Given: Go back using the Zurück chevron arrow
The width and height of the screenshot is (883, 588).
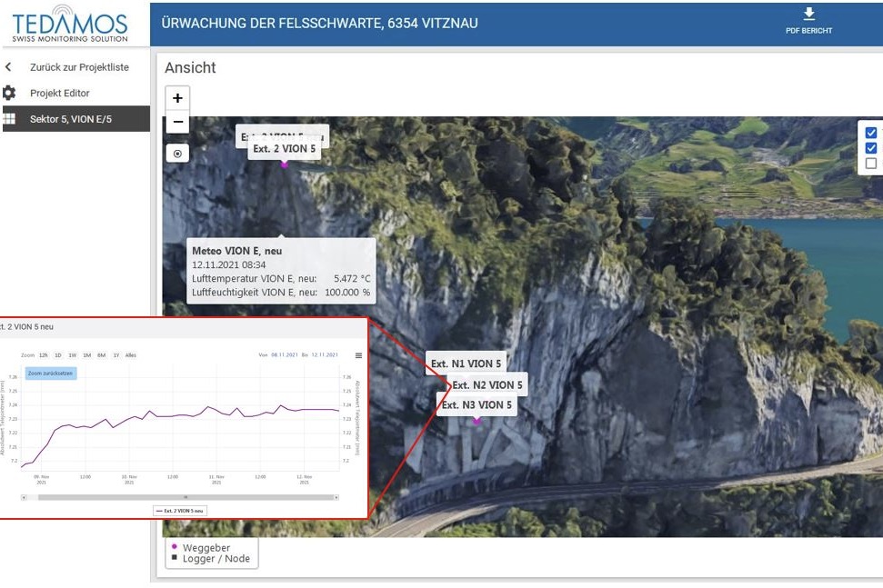Looking at the screenshot, I should tap(9, 67).
